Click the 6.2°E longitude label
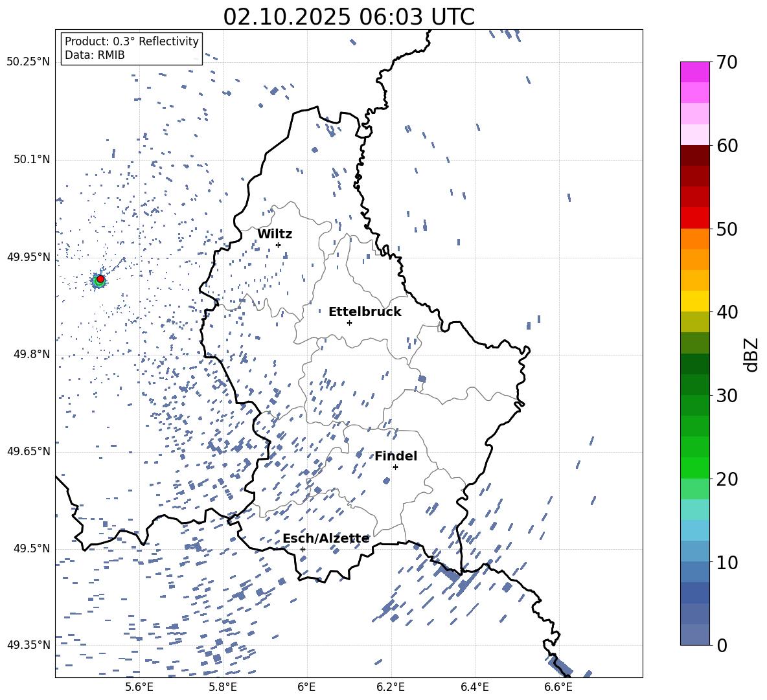Viewport: 767px width, 700px height. click(x=391, y=687)
